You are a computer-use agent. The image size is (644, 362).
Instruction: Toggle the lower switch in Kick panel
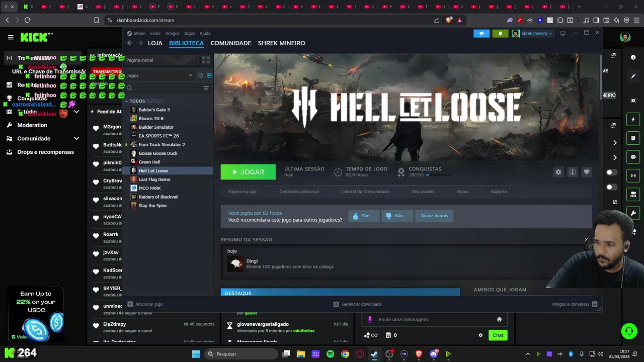coord(612,187)
